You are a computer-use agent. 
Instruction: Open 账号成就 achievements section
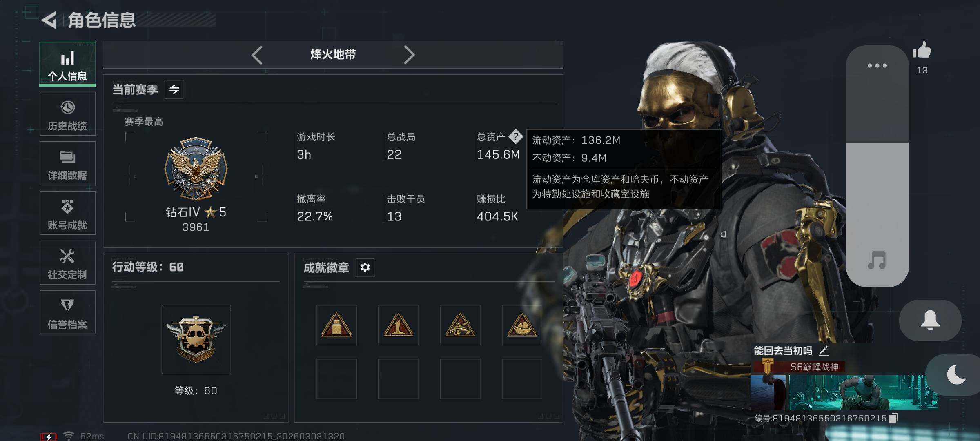tap(67, 213)
